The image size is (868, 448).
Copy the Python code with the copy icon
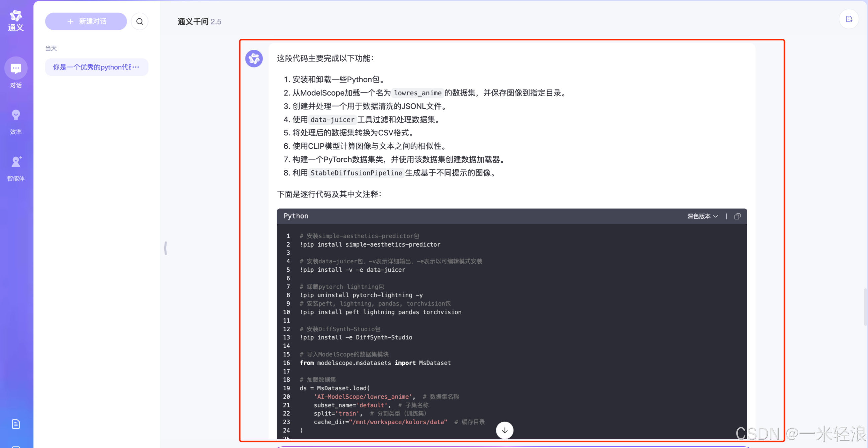(737, 216)
